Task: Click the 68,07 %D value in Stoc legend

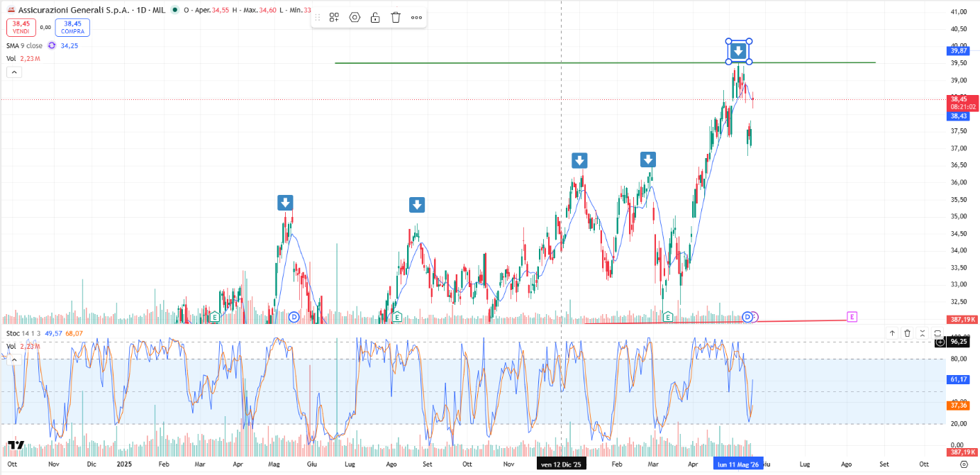Action: click(x=74, y=333)
